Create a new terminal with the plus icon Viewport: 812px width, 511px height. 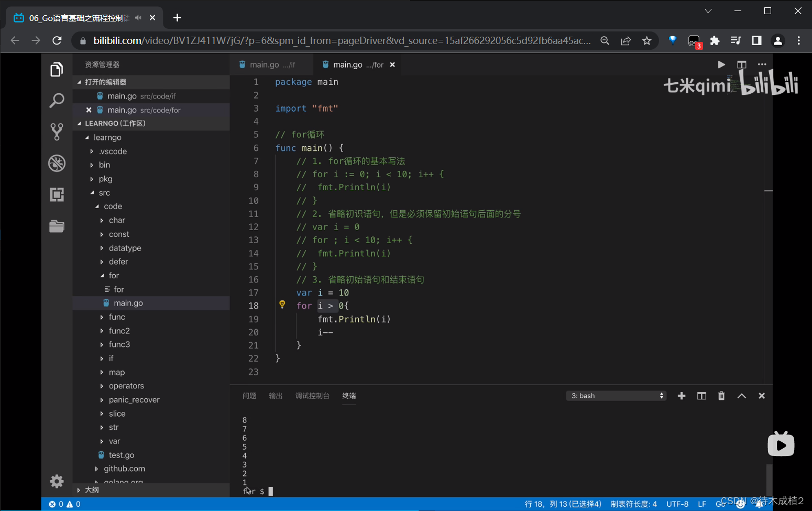click(682, 396)
